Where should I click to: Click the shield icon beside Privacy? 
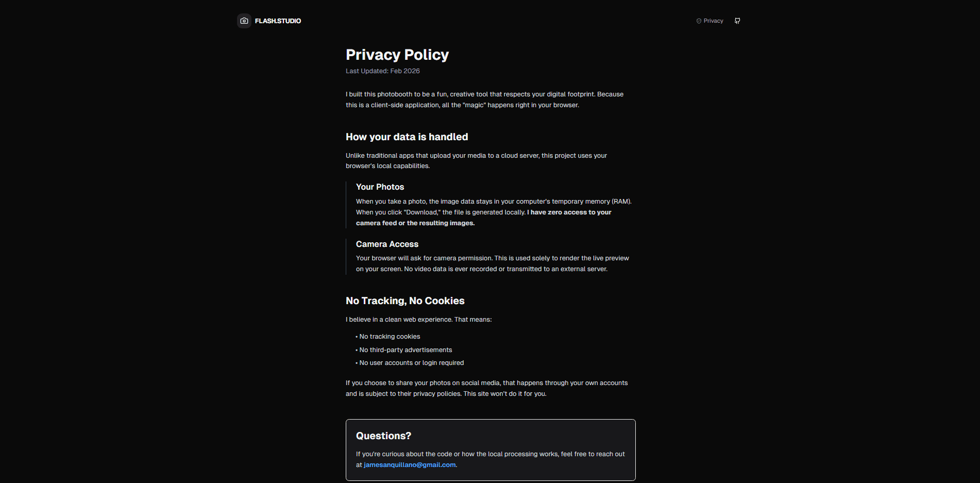tap(699, 21)
